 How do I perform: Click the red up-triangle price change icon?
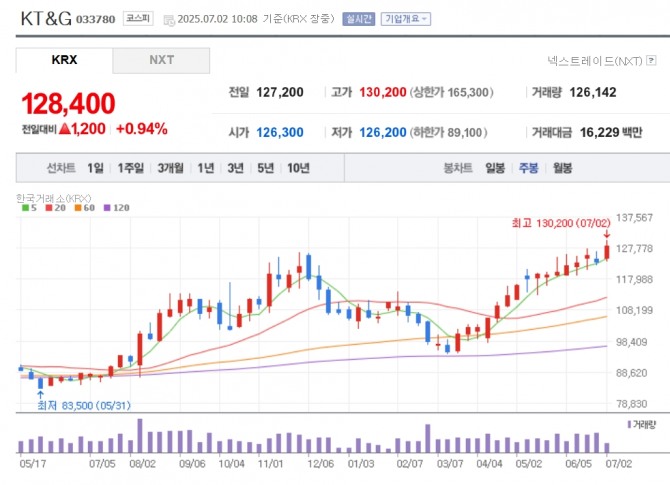tap(65, 128)
